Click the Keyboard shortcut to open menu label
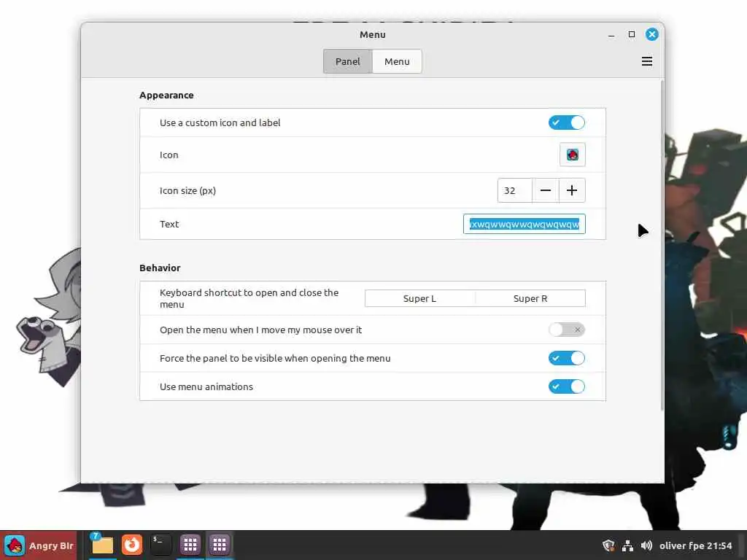The image size is (747, 560). [x=249, y=298]
